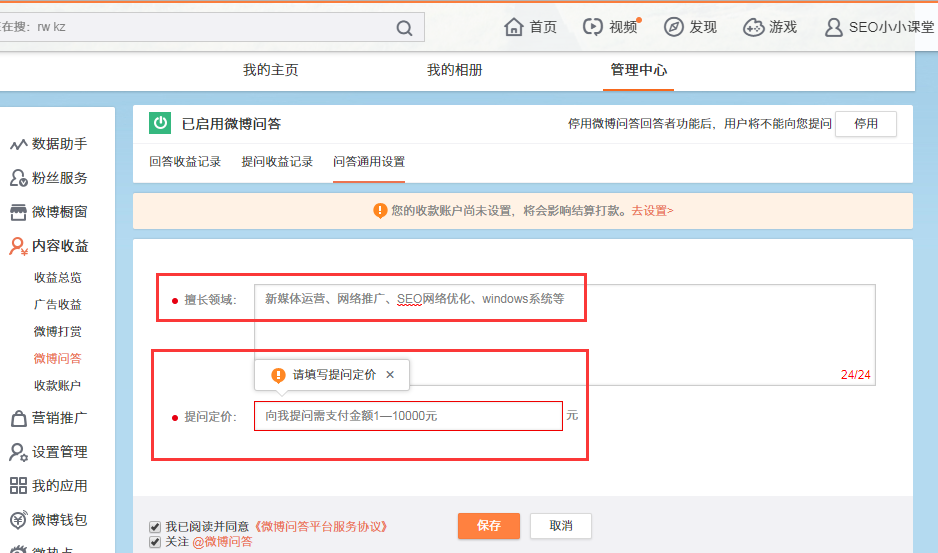Screen dimensions: 938x553
Task: Toggle 关注 @微博问答 checkbox
Action: click(155, 542)
